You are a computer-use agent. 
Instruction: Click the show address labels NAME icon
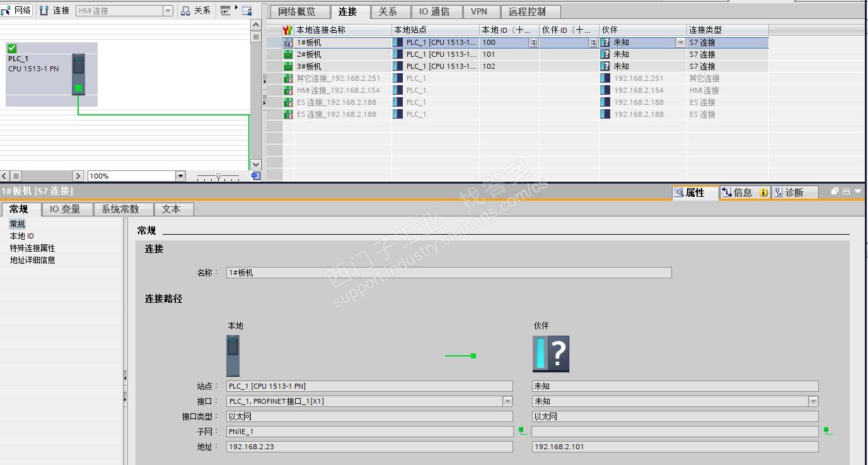coord(226,10)
